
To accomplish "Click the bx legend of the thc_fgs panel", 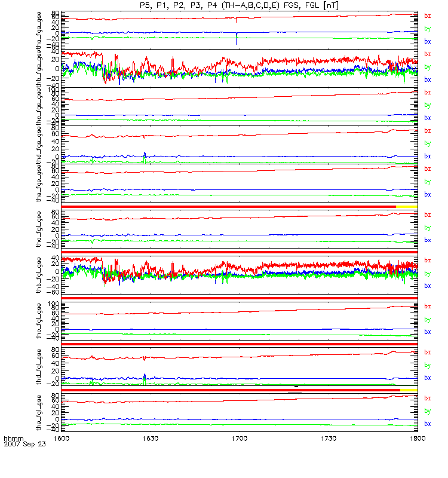I will (428, 118).
